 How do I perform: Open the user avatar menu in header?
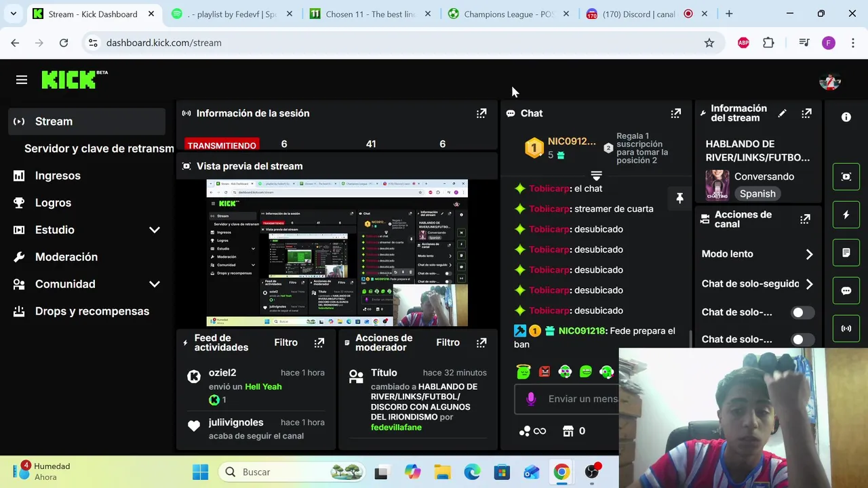pos(830,81)
